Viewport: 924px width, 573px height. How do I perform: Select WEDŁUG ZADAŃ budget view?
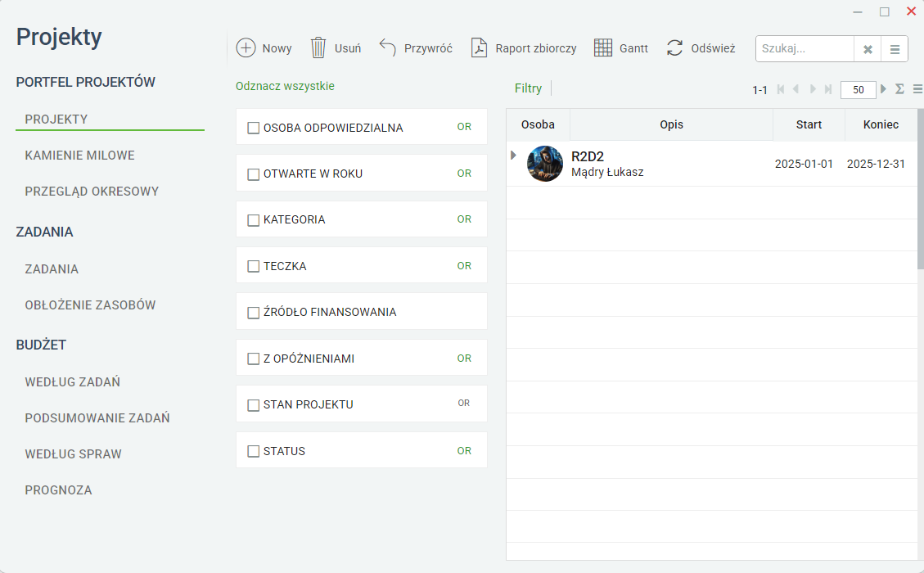point(73,382)
